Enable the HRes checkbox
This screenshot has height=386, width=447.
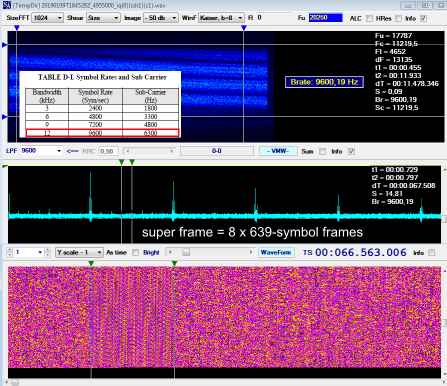[398, 18]
